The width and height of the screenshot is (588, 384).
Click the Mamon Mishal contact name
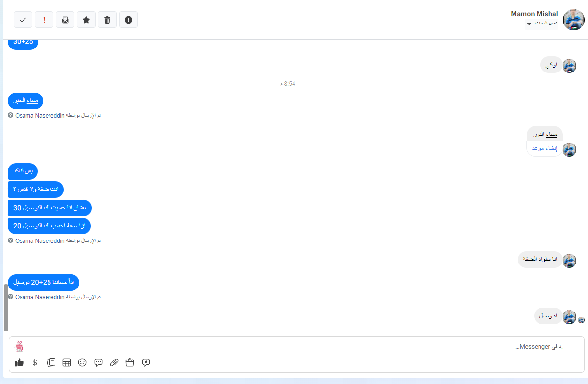tap(534, 14)
